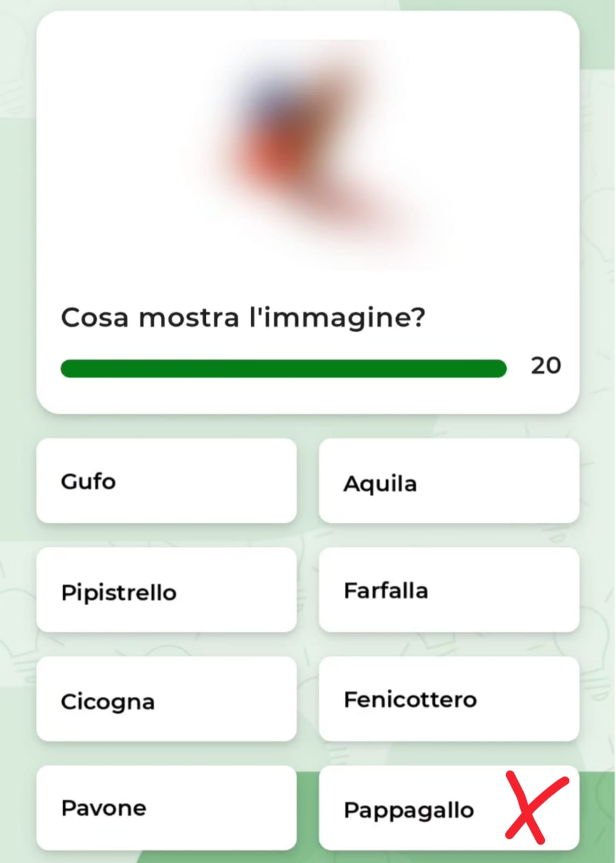Image resolution: width=616 pixels, height=863 pixels.
Task: Pick the option meaning peacock
Action: click(166, 808)
